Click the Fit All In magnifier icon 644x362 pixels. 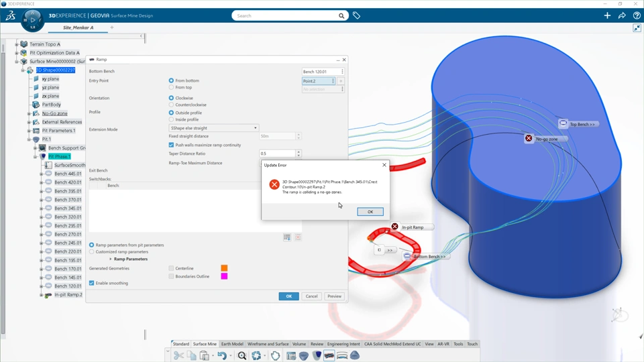242,355
